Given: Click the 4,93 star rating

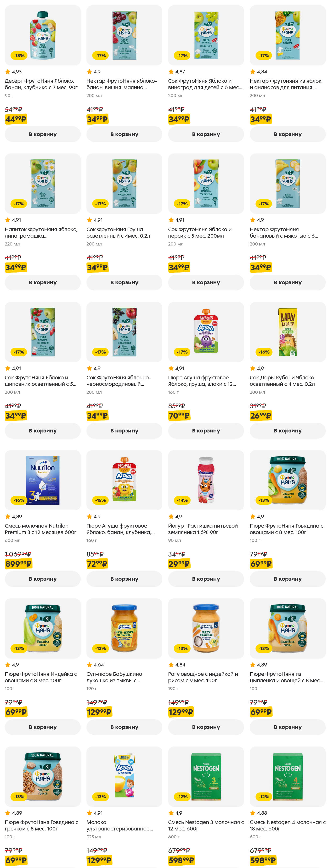Looking at the screenshot, I should pyautogui.click(x=13, y=72).
